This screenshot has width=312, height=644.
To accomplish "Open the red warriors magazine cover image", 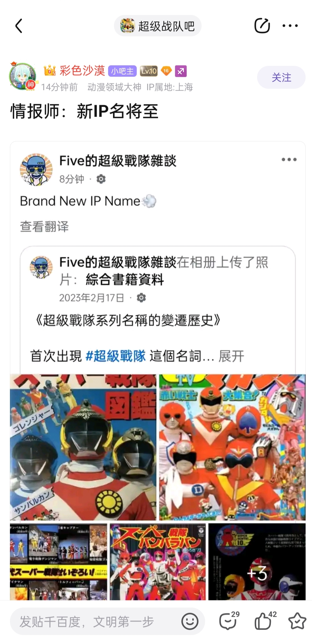I will point(232,447).
